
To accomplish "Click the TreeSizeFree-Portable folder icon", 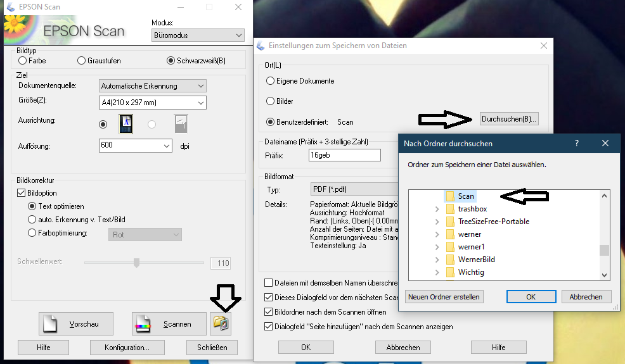I will click(x=450, y=222).
